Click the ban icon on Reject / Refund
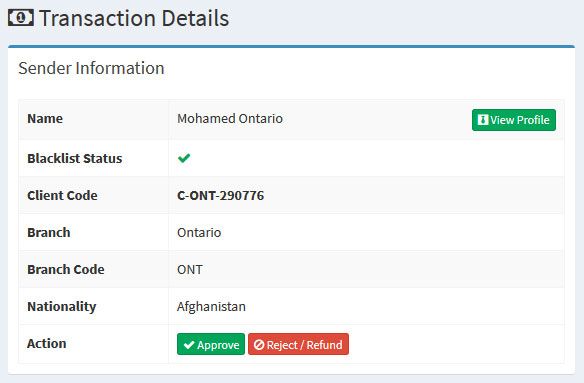The image size is (584, 383). click(x=259, y=345)
